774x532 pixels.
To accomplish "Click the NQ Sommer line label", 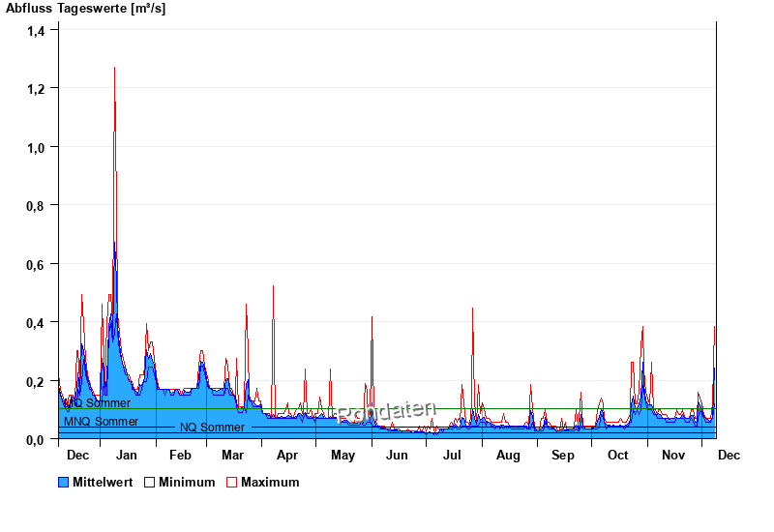I will pyautogui.click(x=212, y=428).
